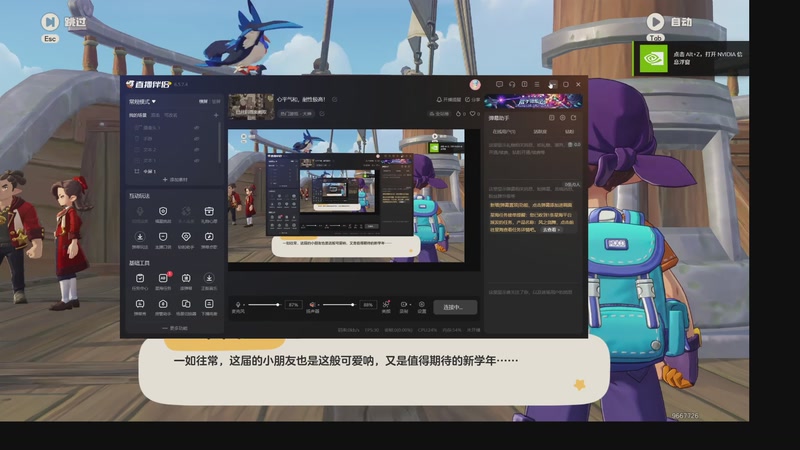Screen dimensions: 800x450
Task: Open the 下播电报 tool icon
Action: pos(209,307)
